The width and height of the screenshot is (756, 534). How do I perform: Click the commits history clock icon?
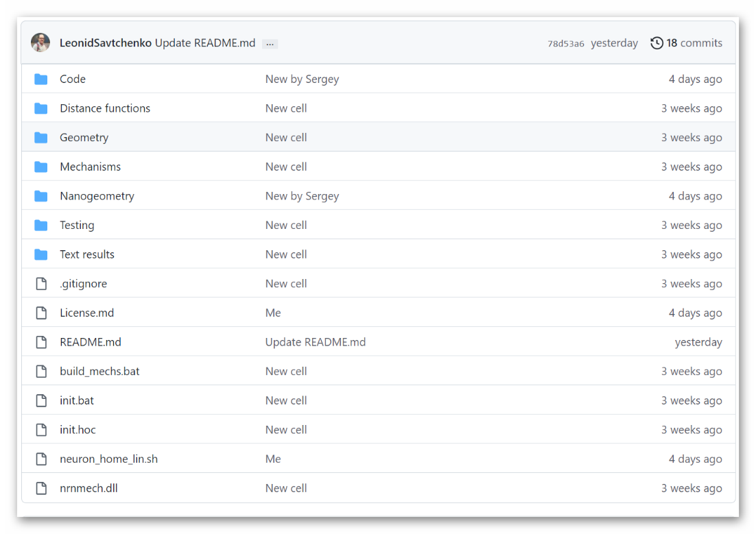657,43
